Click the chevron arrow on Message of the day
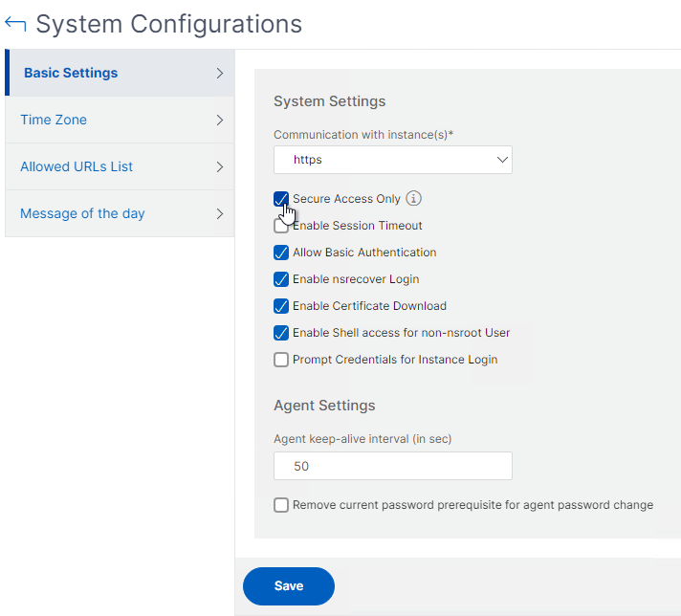Viewport: 681px width, 616px height. [220, 213]
